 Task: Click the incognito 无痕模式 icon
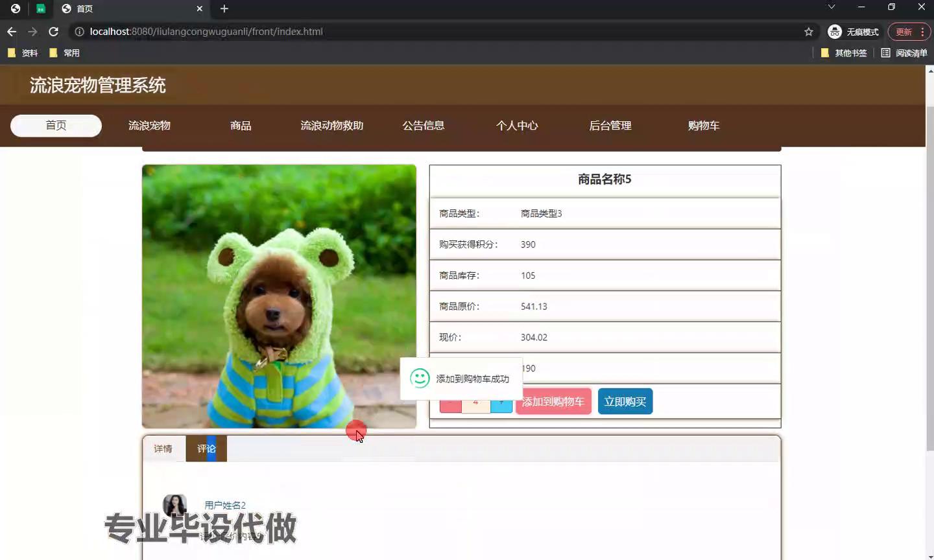(835, 32)
